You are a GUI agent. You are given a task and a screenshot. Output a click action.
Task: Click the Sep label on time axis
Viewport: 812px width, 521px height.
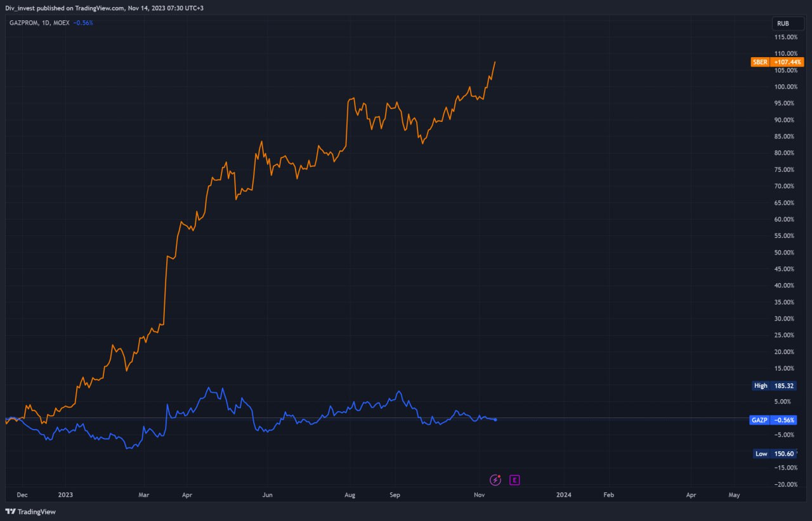pos(395,494)
